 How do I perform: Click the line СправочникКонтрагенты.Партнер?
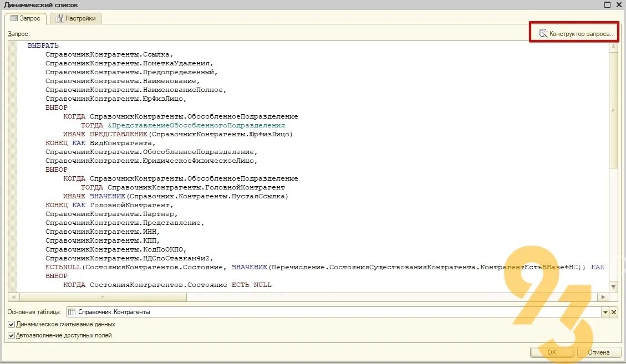111,214
